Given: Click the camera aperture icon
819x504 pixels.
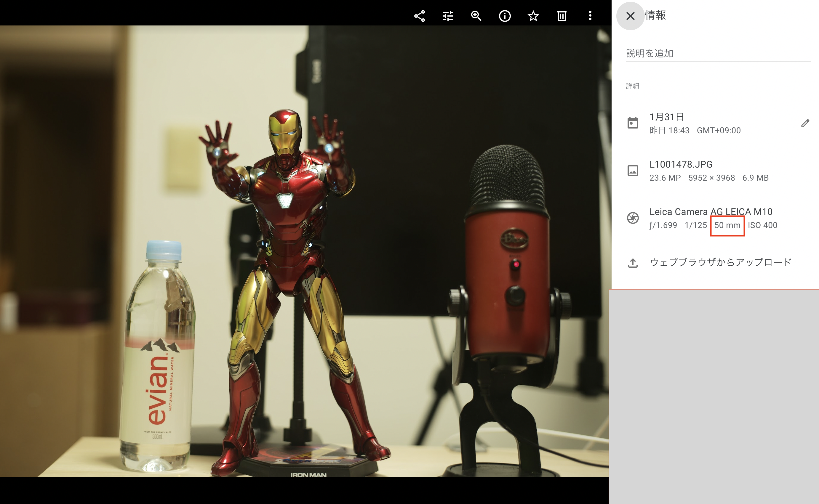Looking at the screenshot, I should pos(633,218).
